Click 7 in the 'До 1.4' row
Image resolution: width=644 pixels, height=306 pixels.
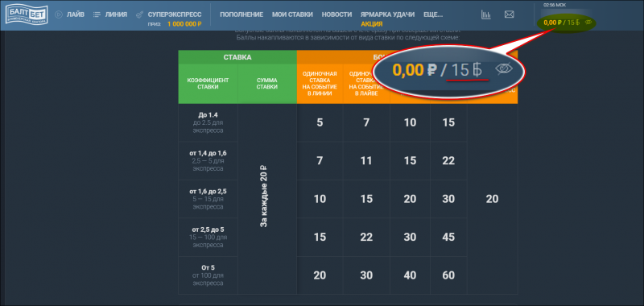[x=366, y=123]
